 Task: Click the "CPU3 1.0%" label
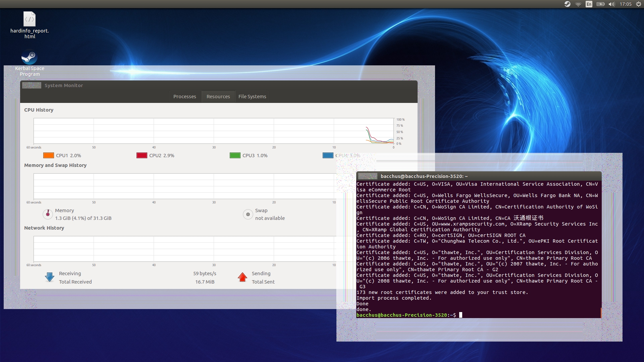coord(255,156)
